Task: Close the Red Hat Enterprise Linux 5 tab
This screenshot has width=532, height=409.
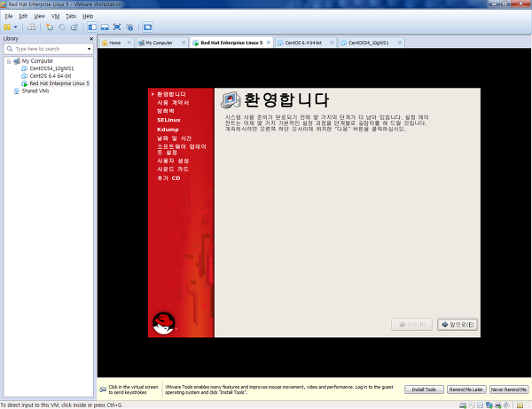Action: (x=269, y=43)
